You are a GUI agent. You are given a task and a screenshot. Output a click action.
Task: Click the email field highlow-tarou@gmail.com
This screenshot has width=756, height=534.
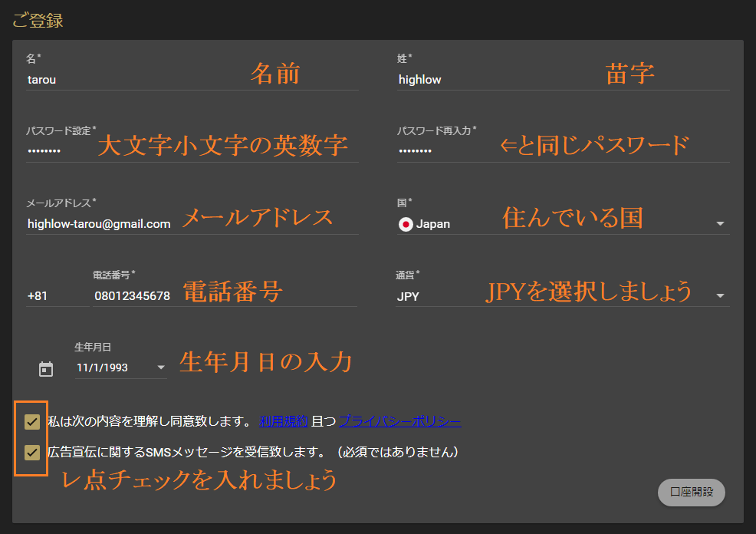point(192,224)
